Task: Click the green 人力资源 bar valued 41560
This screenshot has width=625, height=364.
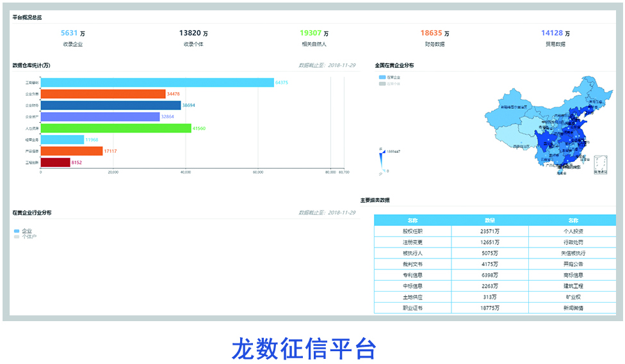Action: [116, 128]
